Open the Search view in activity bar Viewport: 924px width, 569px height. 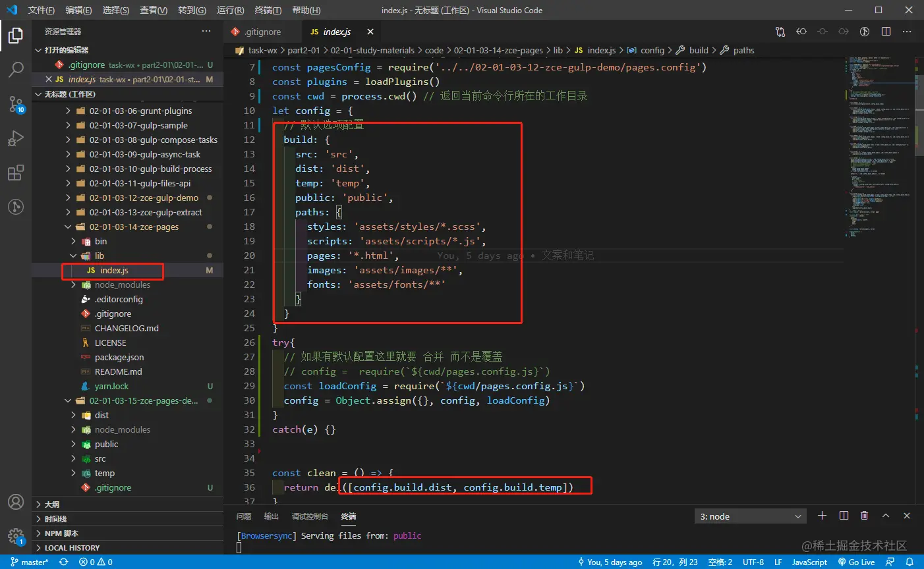[16, 69]
